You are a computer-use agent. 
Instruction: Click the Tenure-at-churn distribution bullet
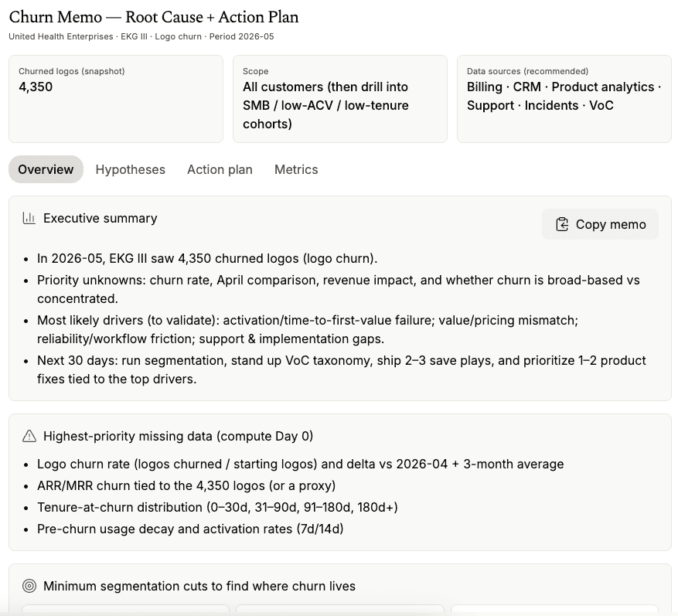[217, 507]
